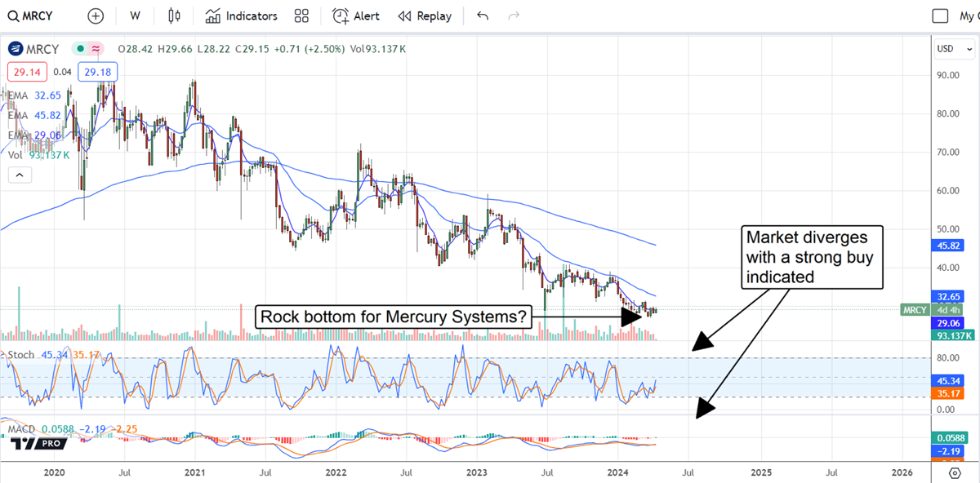This screenshot has width=980, height=483.
Task: Add a symbol to compare with plus icon
Action: [96, 16]
